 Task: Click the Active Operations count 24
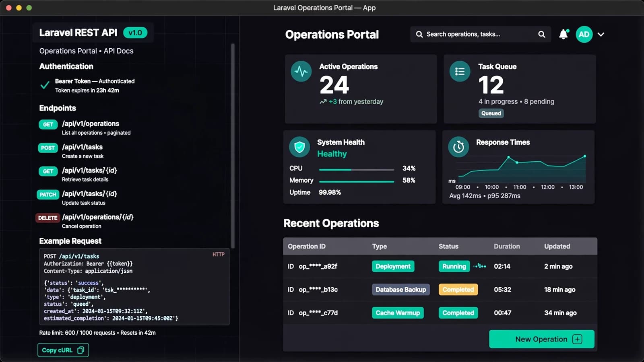point(334,85)
